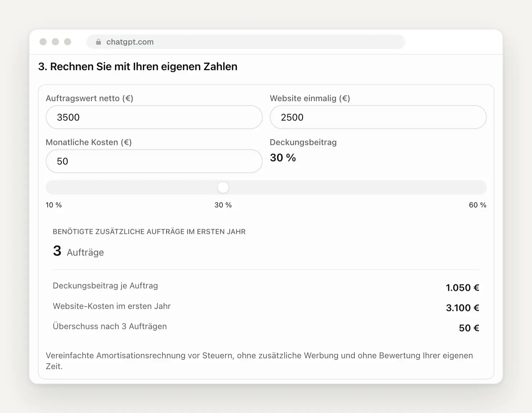The height and width of the screenshot is (413, 532).
Task: Click the "3.100 €" value
Action: (463, 308)
